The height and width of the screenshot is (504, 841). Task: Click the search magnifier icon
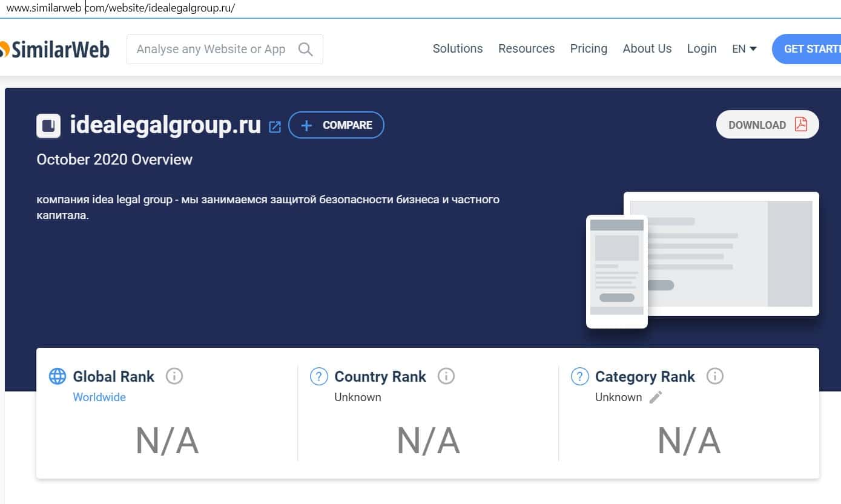[x=306, y=49]
